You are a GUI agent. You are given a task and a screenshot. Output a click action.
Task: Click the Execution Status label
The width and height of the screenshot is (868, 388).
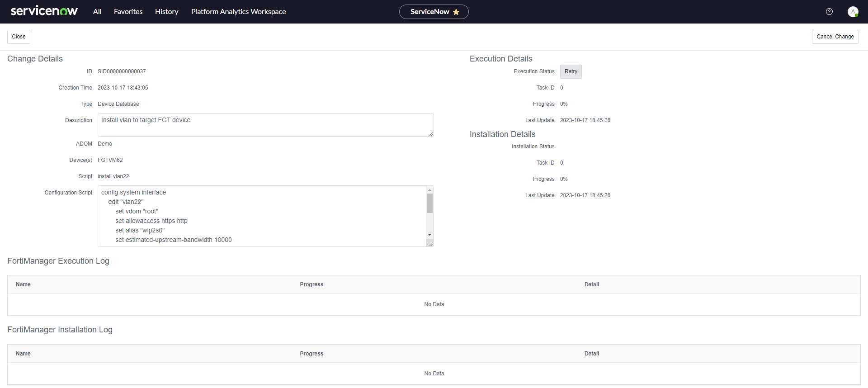[534, 71]
